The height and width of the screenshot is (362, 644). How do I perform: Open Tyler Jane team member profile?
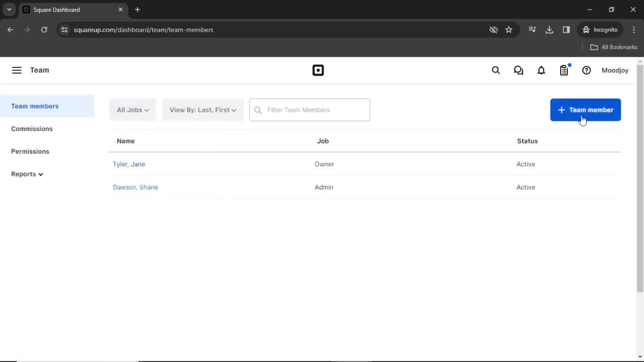(129, 164)
